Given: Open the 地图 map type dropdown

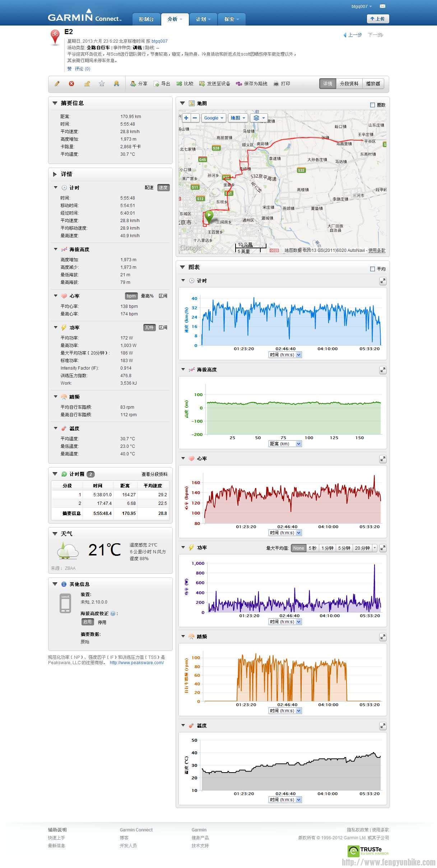Looking at the screenshot, I should [x=238, y=118].
